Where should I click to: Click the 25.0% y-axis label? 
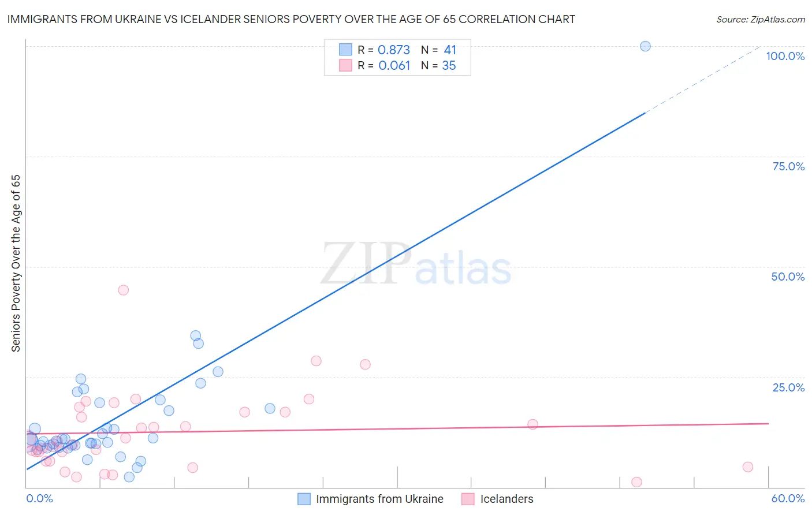[x=788, y=387]
